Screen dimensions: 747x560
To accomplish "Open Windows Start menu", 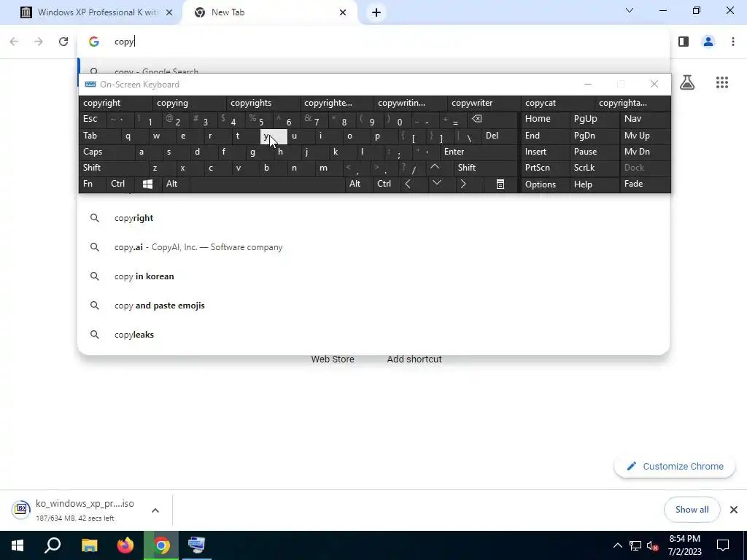I will [x=18, y=545].
